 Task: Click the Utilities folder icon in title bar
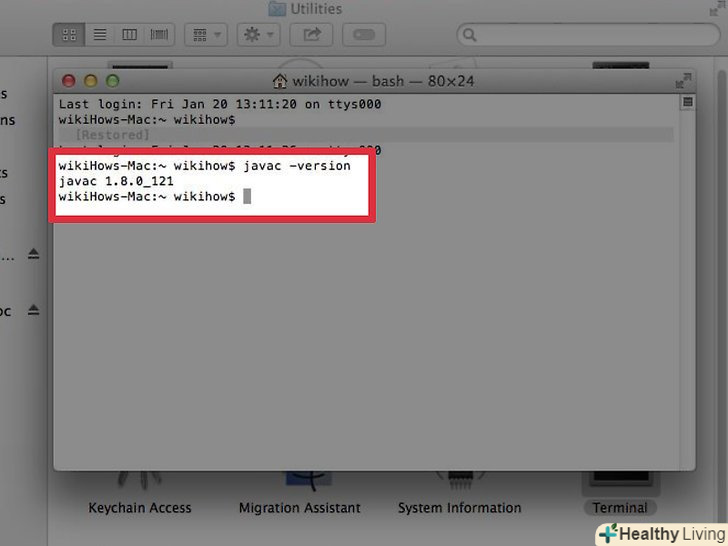point(277,8)
